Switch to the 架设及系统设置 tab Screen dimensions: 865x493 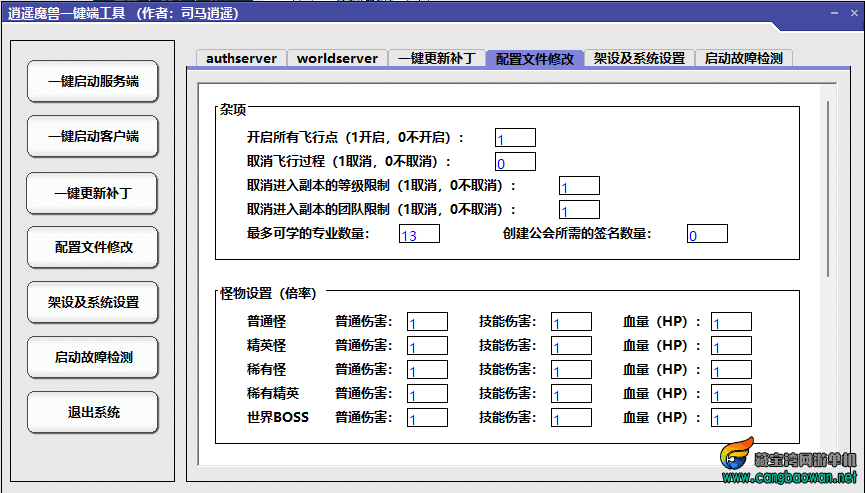pyautogui.click(x=639, y=58)
